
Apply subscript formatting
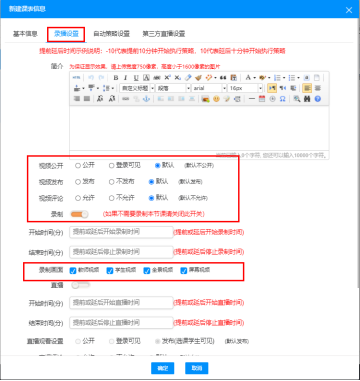click(177, 78)
